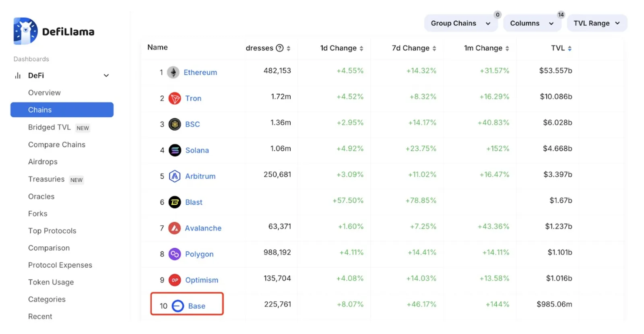Image resolution: width=644 pixels, height=334 pixels.
Task: Click the Tron chain icon
Action: 175,98
